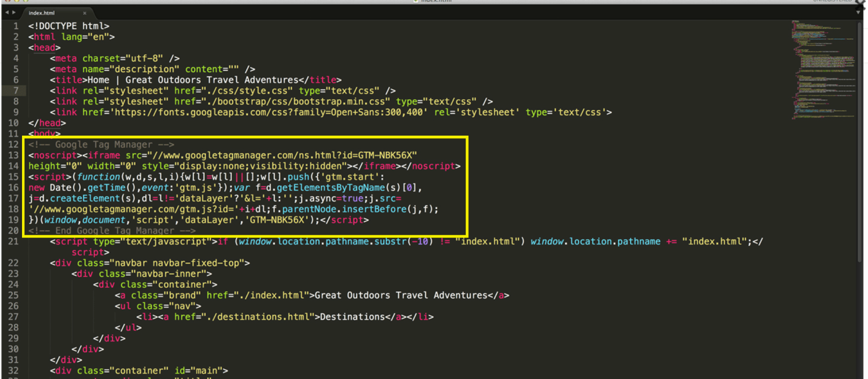Screen dimensions: 868x379
Task: Click line number 32 in gutter
Action: click(x=13, y=371)
